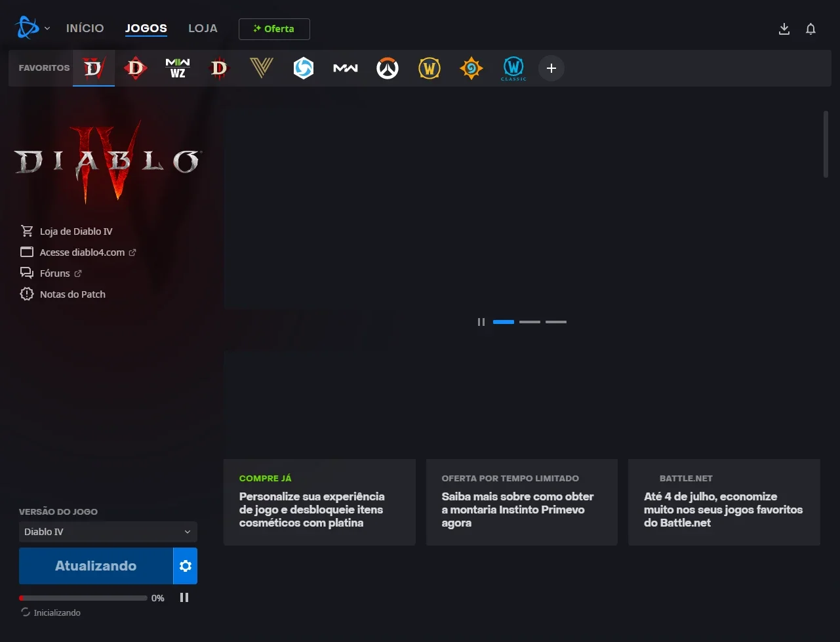
Task: Select the third carousel indicator
Action: [556, 322]
